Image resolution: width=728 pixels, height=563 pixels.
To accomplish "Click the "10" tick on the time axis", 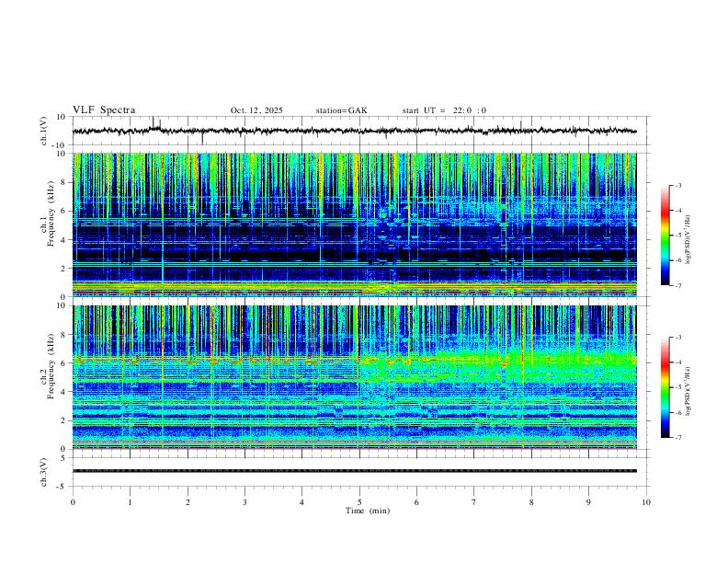I will tap(646, 502).
